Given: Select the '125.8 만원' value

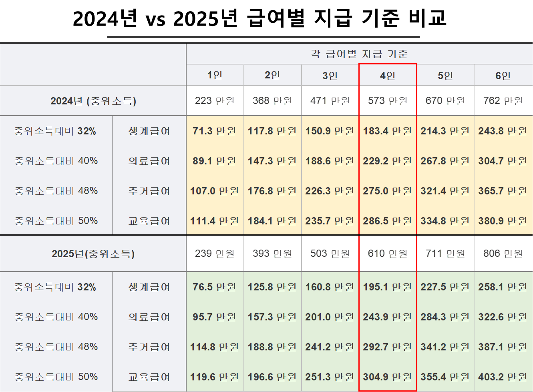Looking at the screenshot, I should point(272,287).
